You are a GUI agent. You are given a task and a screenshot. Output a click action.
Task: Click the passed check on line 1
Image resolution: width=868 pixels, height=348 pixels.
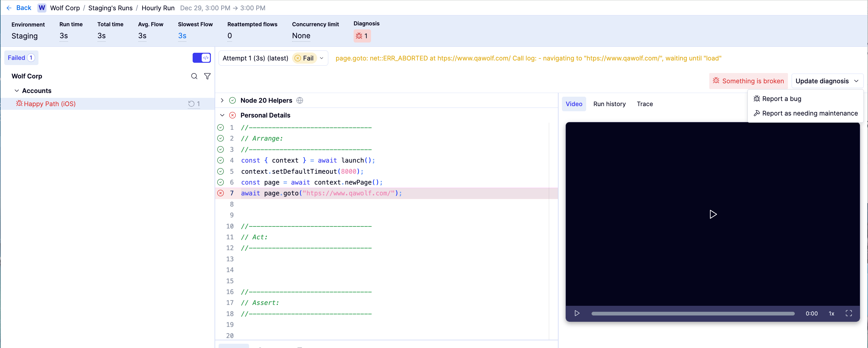point(220,128)
